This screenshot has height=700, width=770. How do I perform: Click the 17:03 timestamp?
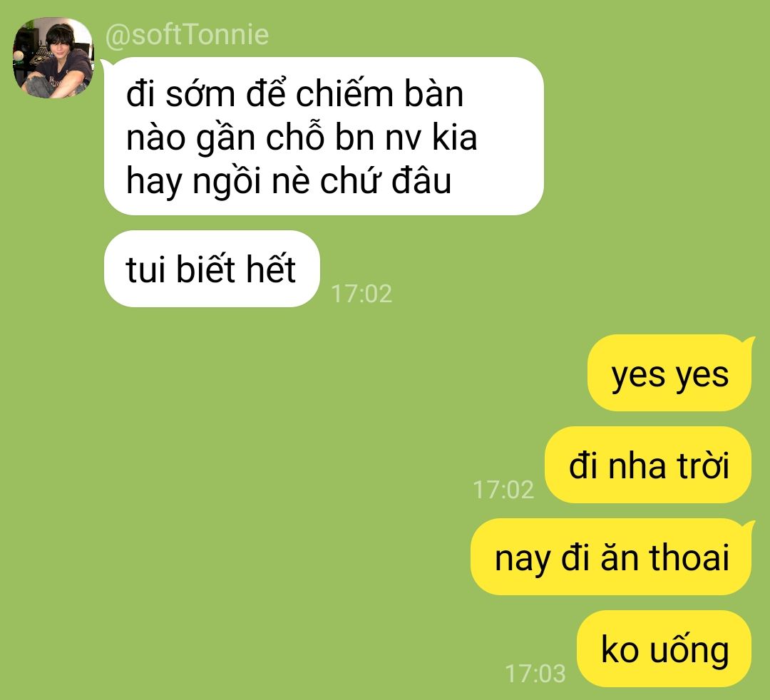click(x=535, y=674)
